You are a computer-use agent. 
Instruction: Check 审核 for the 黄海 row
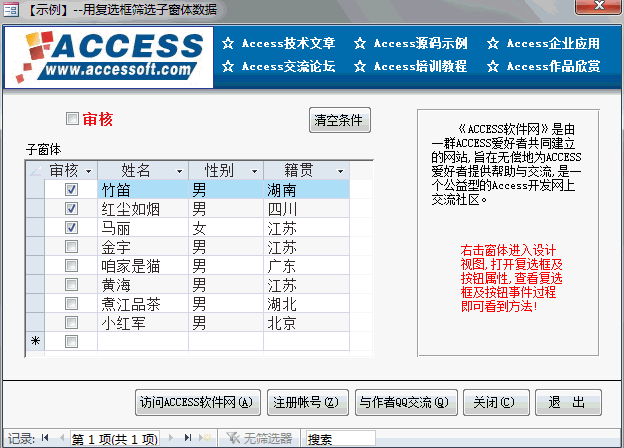(x=71, y=284)
